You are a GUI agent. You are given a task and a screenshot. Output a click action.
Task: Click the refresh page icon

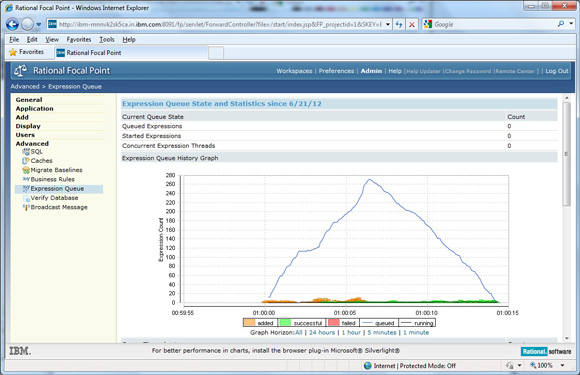pyautogui.click(x=399, y=24)
